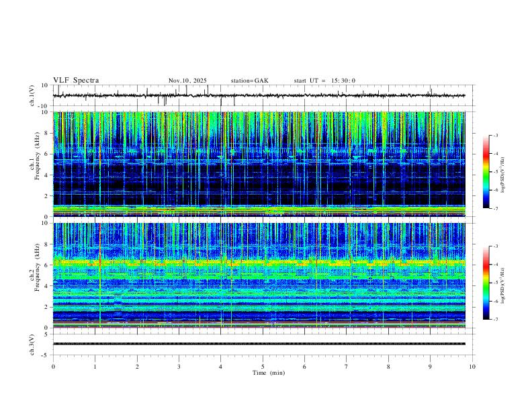Click the 'VLF Spectra' title text
The width and height of the screenshot is (532, 411).
point(76,81)
